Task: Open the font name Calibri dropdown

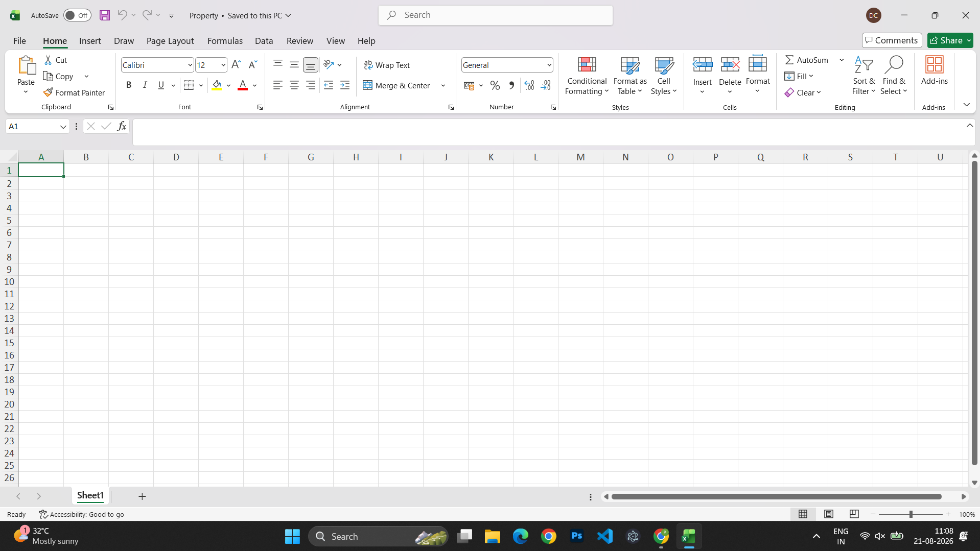Action: (x=190, y=65)
